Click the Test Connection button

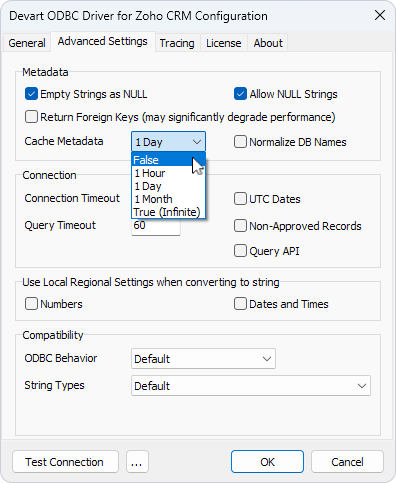65,462
